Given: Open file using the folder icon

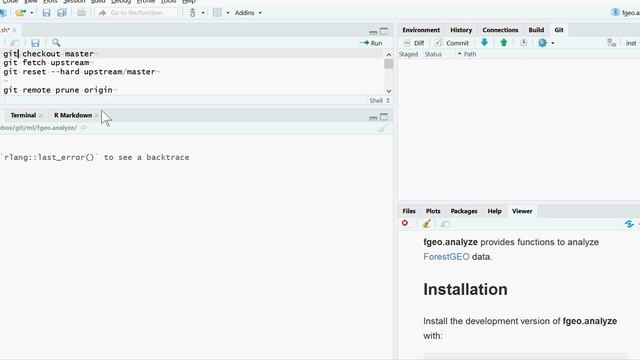Looking at the screenshot, I should [20, 13].
